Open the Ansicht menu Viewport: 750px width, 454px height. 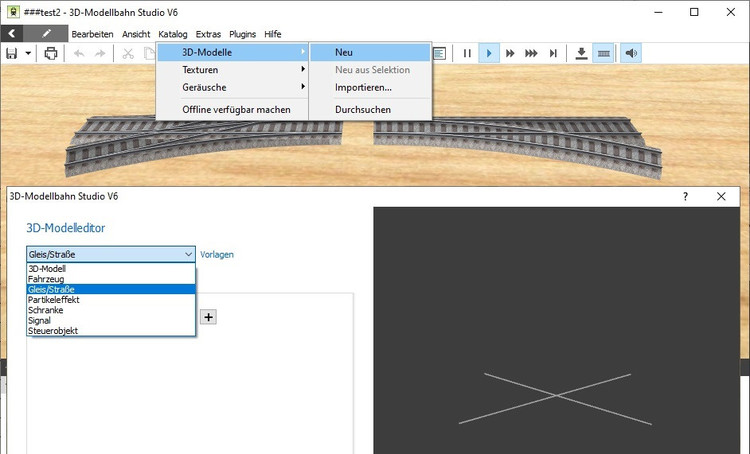tap(136, 34)
